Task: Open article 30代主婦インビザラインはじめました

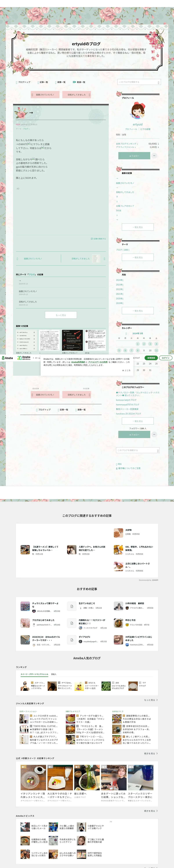Action: click(x=139, y=639)
